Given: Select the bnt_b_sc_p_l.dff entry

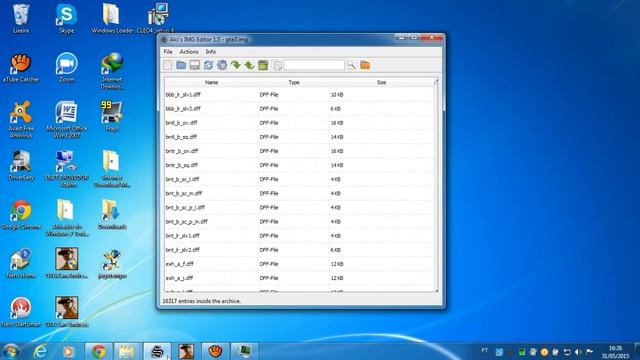Looking at the screenshot, I should (x=299, y=208).
